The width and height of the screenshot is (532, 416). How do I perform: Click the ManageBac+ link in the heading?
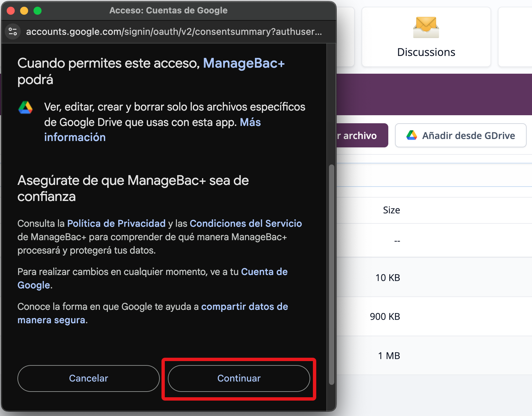(244, 63)
